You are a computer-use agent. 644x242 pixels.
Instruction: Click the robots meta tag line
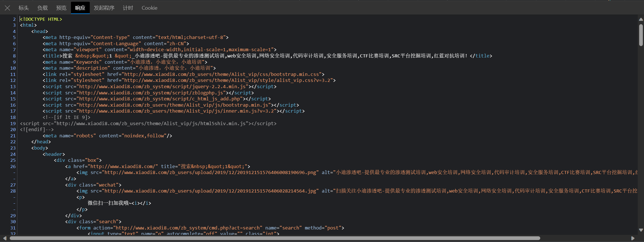[x=107, y=136]
